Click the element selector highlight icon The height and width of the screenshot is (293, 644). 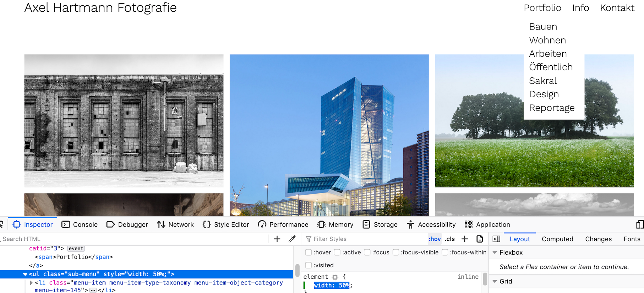coord(335,277)
